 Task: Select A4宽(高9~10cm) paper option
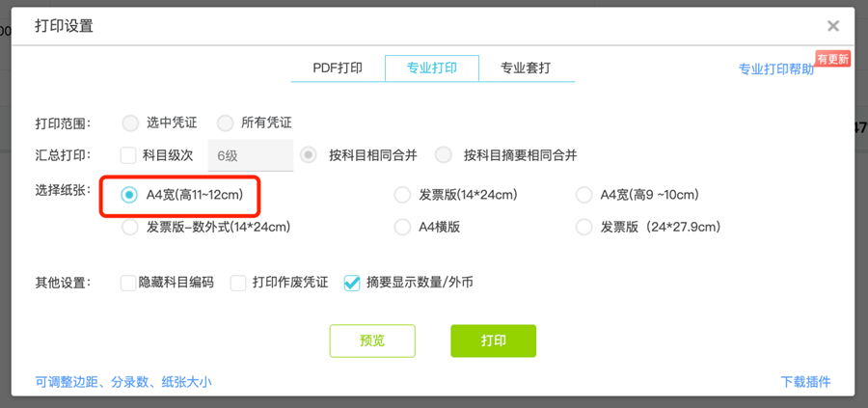coord(583,195)
